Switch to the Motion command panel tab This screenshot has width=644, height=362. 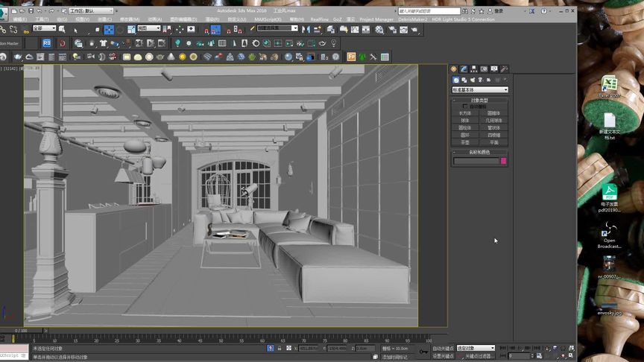pos(484,69)
